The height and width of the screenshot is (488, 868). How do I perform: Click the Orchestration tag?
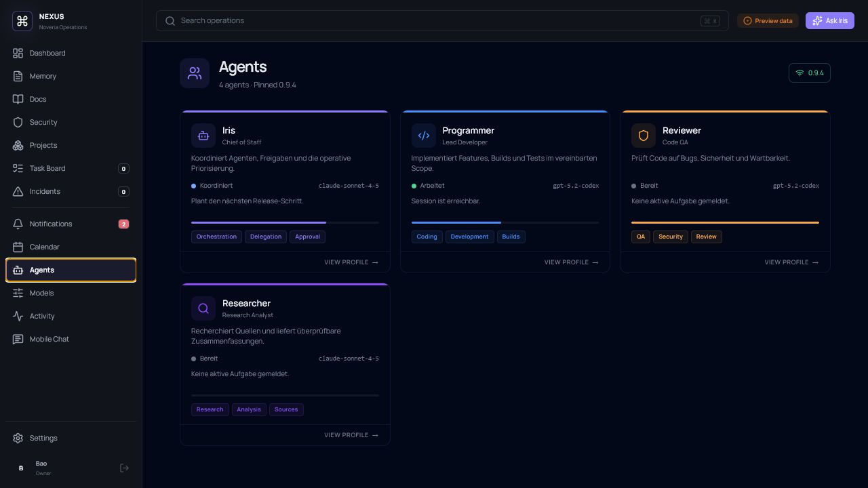216,237
